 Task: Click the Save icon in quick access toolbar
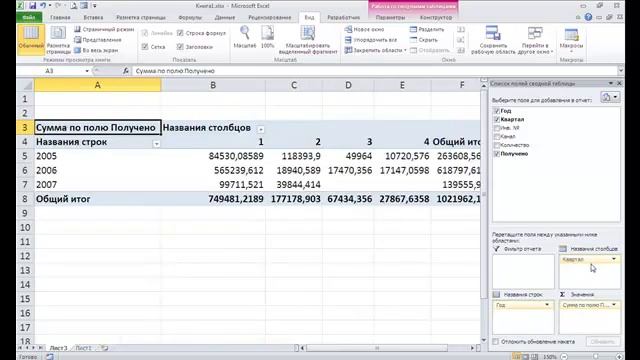[x=32, y=6]
